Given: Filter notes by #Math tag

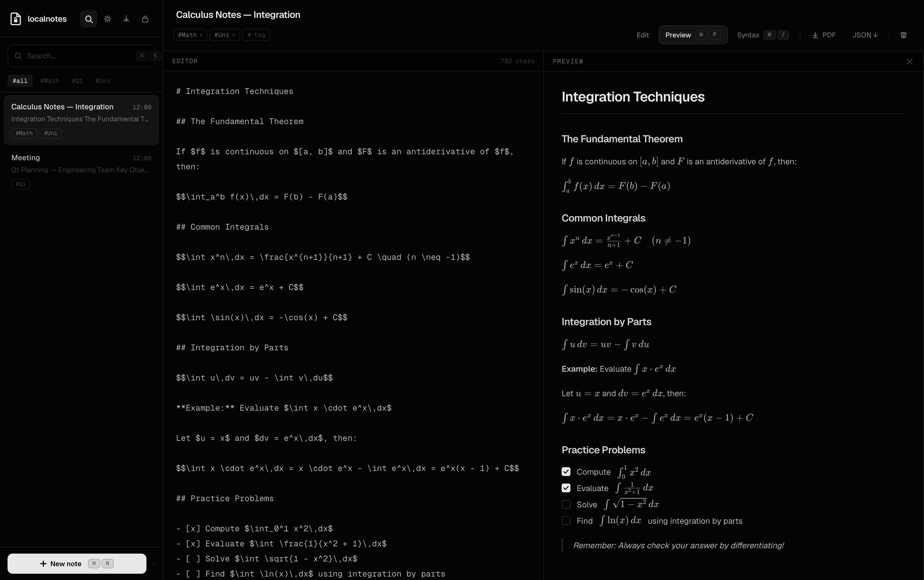Looking at the screenshot, I should [x=50, y=81].
